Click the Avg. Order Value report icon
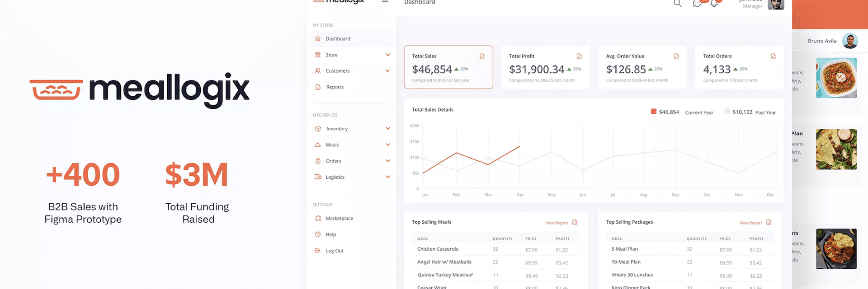 pos(676,56)
